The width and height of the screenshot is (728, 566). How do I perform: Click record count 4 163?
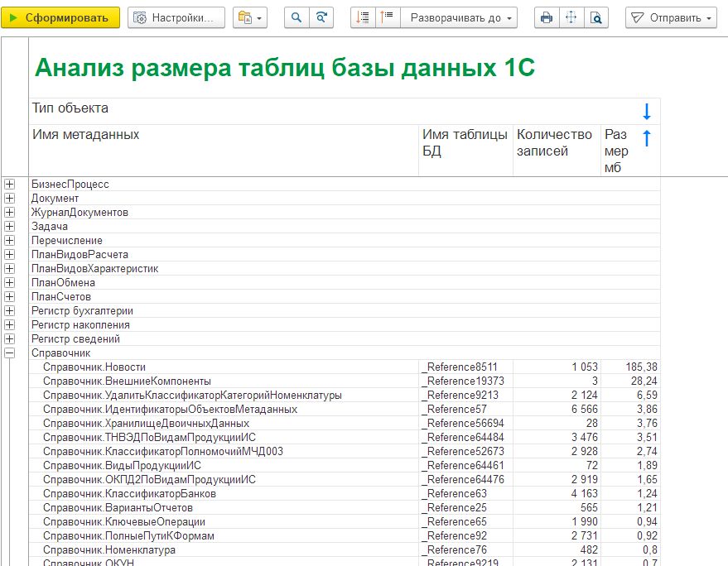point(585,494)
